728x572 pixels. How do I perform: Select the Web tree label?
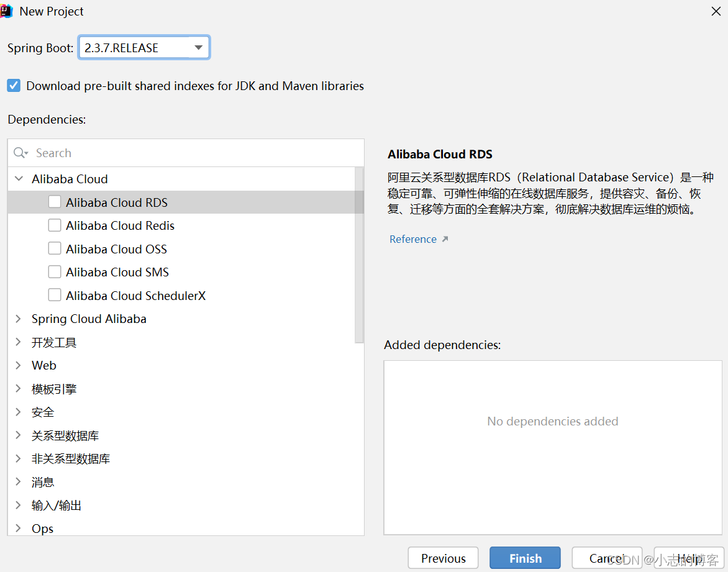coord(44,365)
